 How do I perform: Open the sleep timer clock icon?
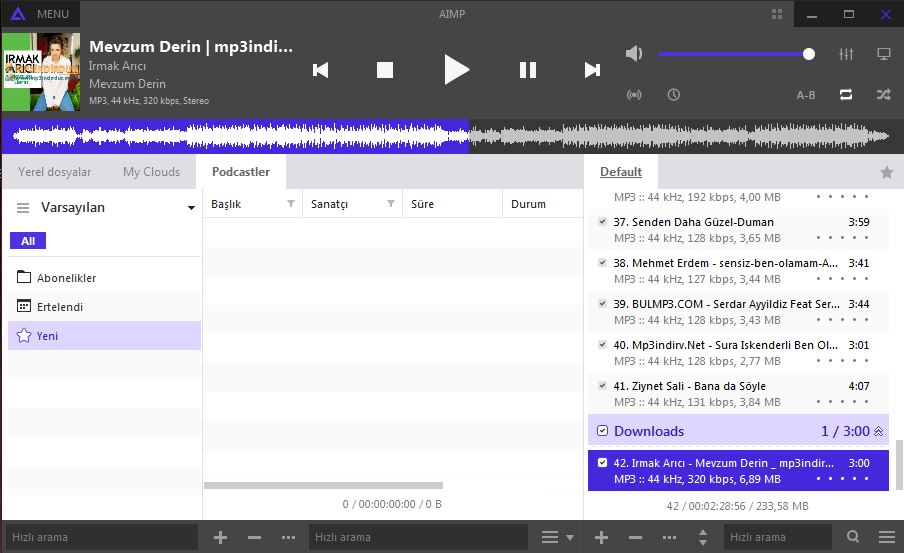pos(673,95)
